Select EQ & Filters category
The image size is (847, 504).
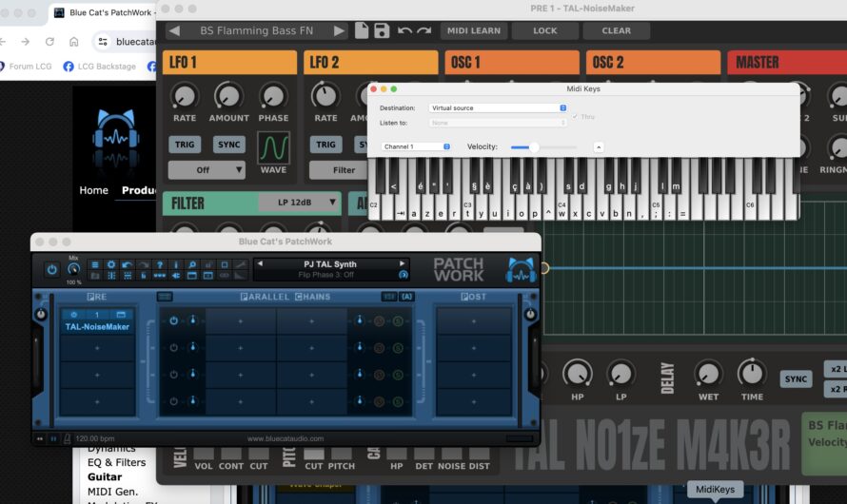tap(116, 462)
